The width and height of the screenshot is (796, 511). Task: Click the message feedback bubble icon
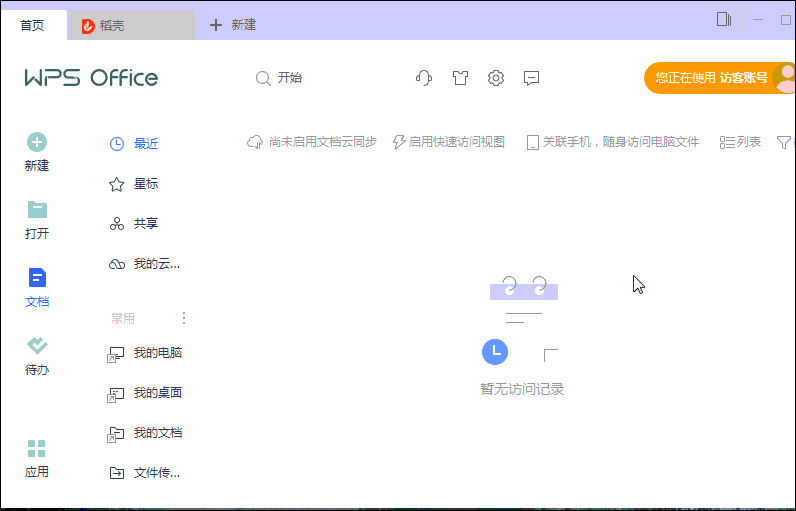tap(531, 78)
